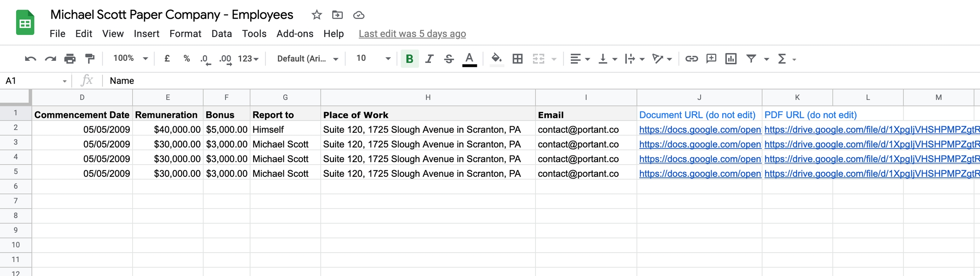The height and width of the screenshot is (276, 980).
Task: Click the undo arrow icon
Action: pyautogui.click(x=30, y=59)
